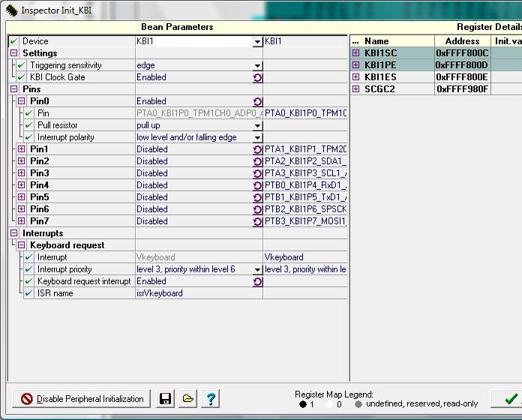522x420 pixels.
Task: Expand the Pin7 node
Action: point(21,220)
